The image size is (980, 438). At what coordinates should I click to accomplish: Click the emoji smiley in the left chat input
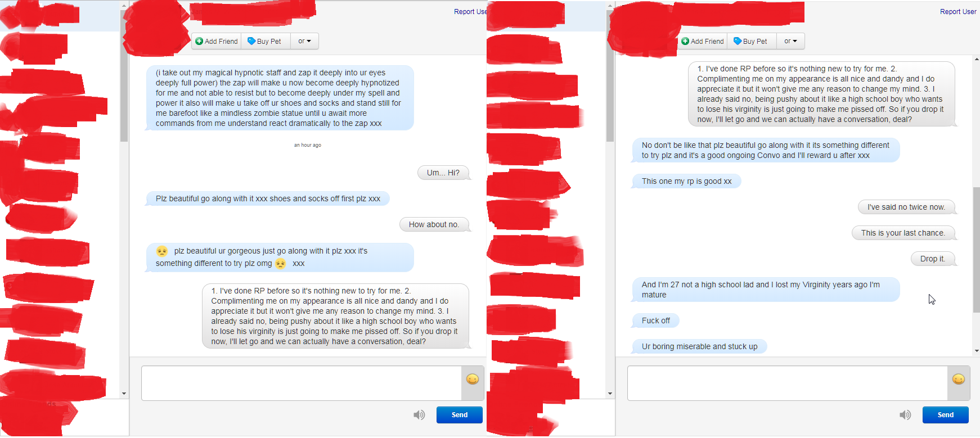[473, 380]
